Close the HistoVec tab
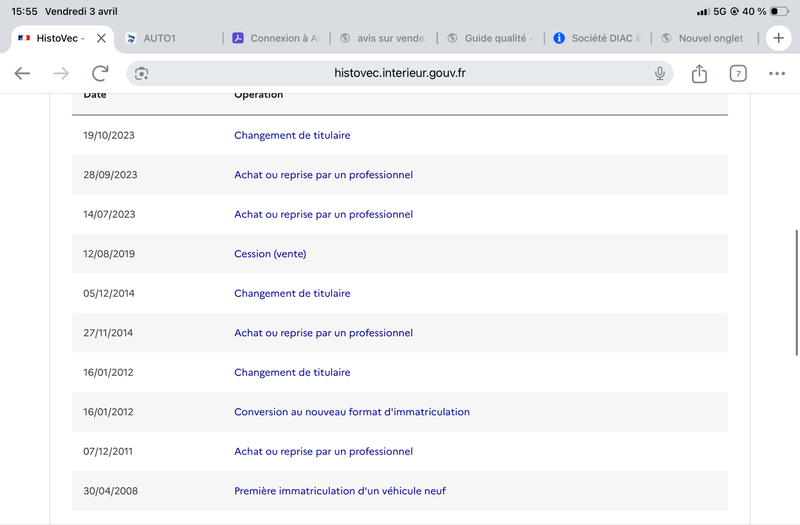Viewport: 800px width, 525px height. [x=101, y=38]
